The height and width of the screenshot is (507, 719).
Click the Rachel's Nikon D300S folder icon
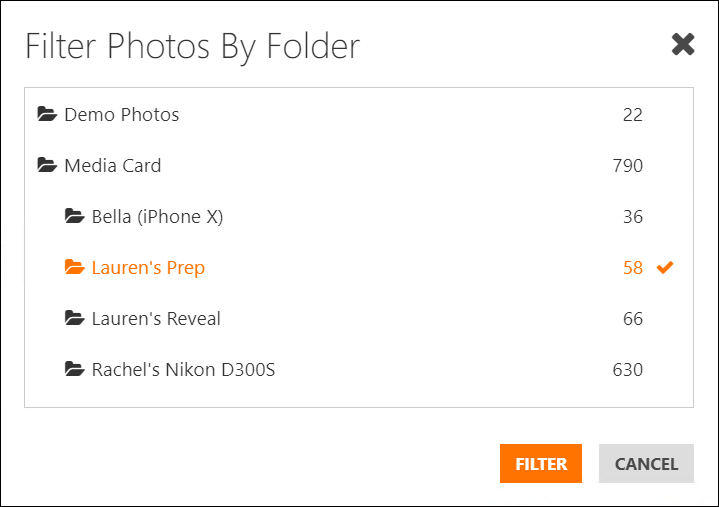coord(74,369)
